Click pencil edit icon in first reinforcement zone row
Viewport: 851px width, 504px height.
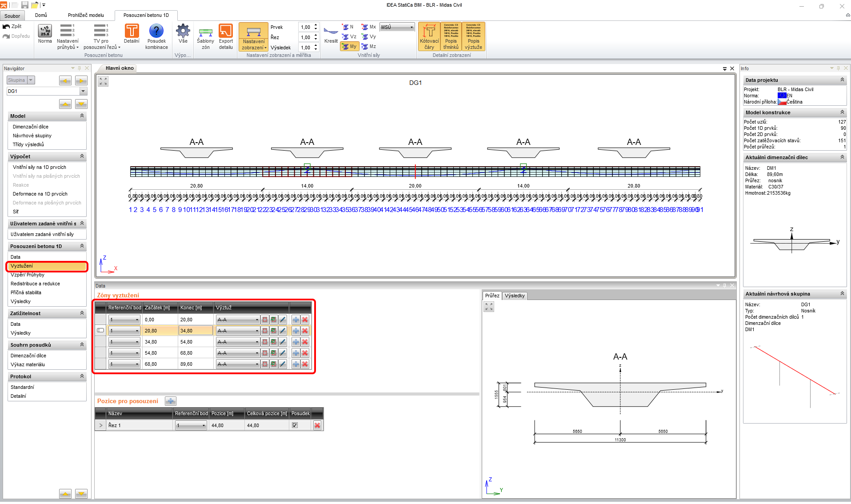click(283, 320)
